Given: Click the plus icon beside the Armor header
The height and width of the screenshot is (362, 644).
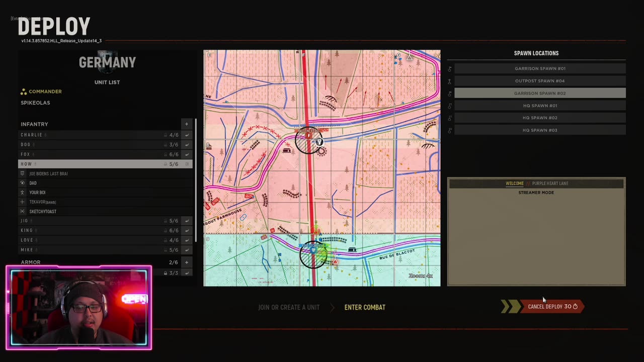Looking at the screenshot, I should click(187, 262).
